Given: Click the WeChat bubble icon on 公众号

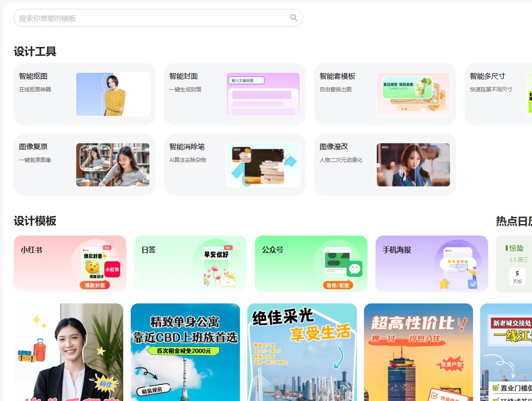Looking at the screenshot, I should [x=354, y=269].
